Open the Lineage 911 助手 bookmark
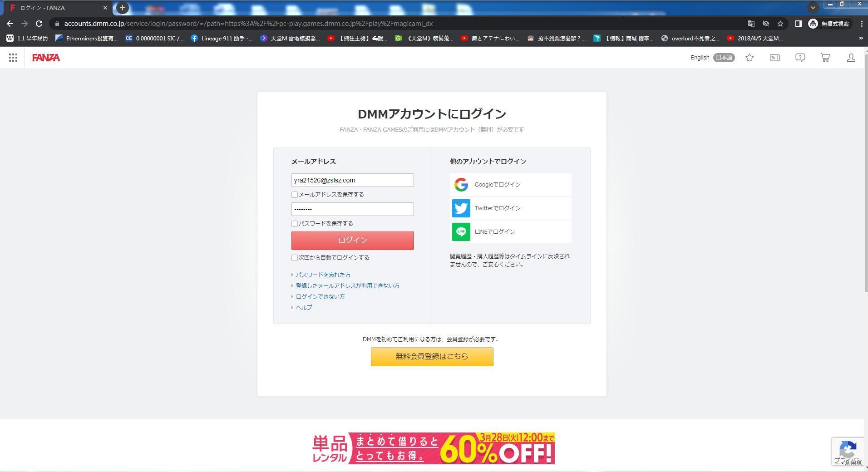Image resolution: width=868 pixels, height=472 pixels. point(222,39)
